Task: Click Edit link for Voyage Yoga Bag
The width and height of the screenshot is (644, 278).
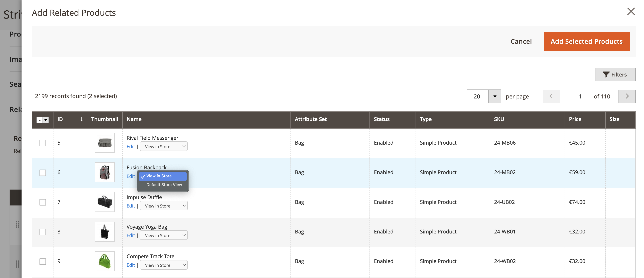Action: [x=130, y=235]
